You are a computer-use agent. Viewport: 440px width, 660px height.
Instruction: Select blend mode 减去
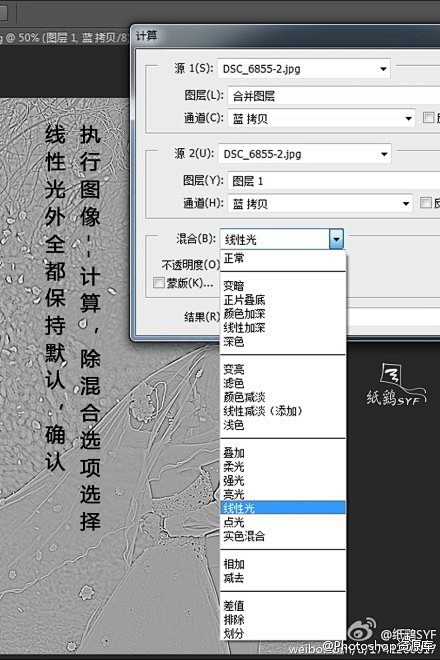[283, 578]
